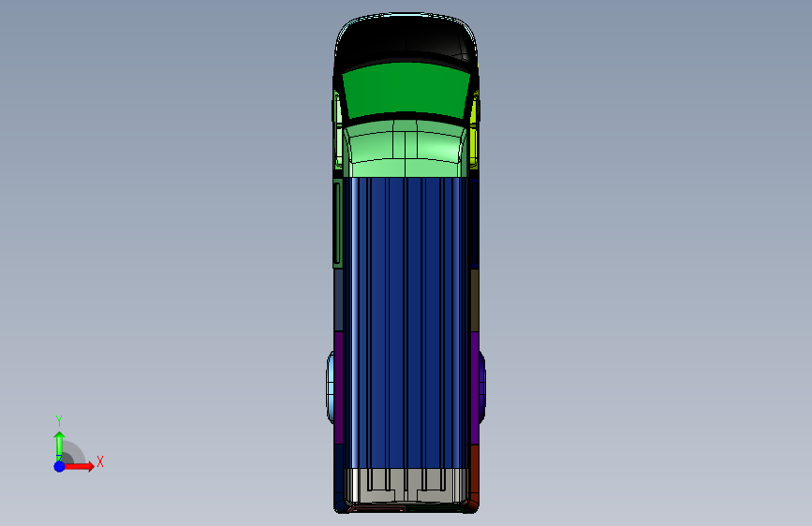Click the blue Z axis dot of triad
The width and height of the screenshot is (812, 526).
pos(59,466)
